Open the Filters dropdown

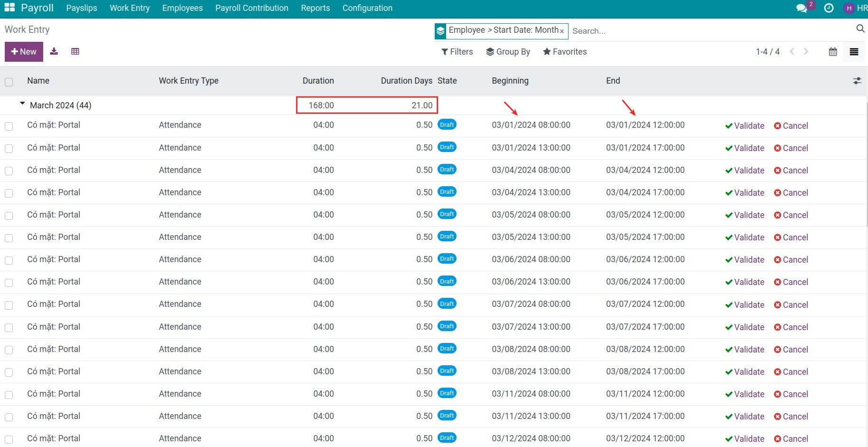click(457, 52)
